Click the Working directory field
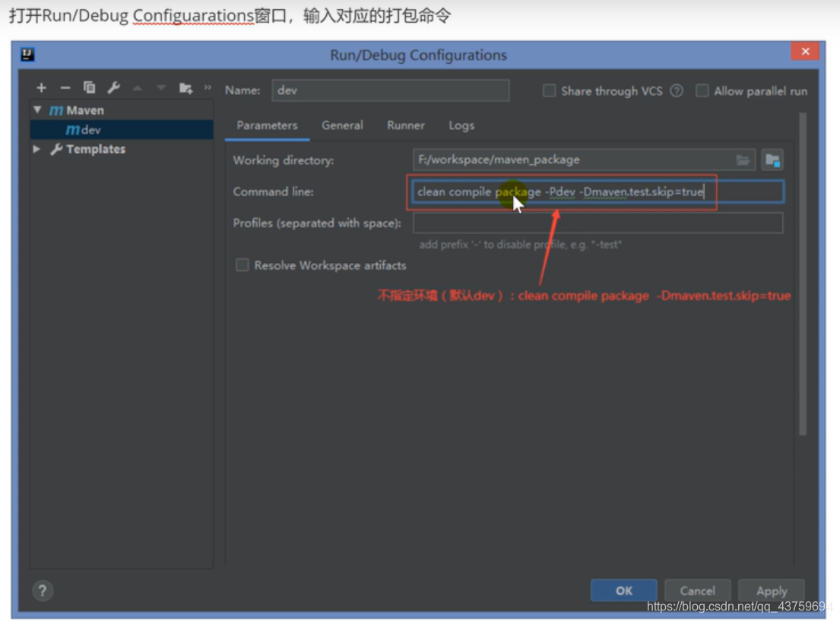 point(584,160)
